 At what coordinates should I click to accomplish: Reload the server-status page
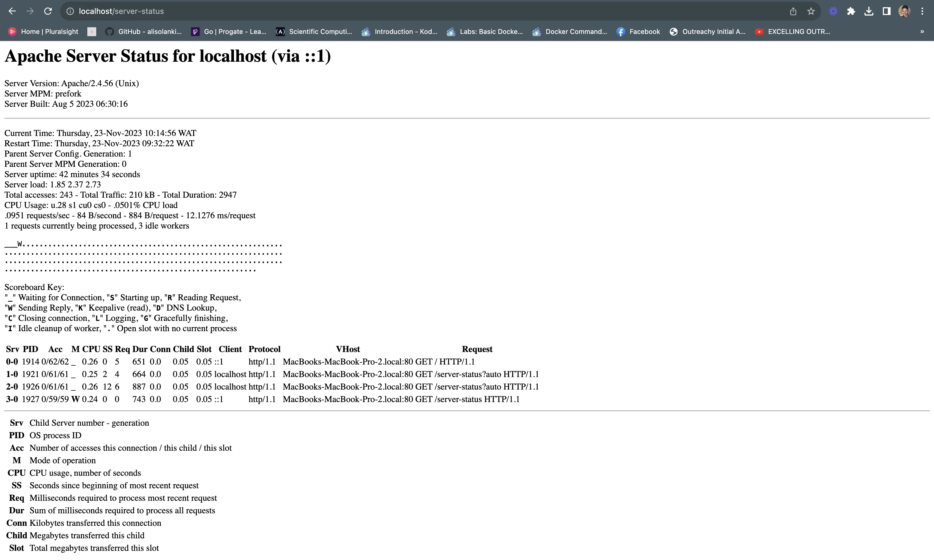tap(48, 11)
